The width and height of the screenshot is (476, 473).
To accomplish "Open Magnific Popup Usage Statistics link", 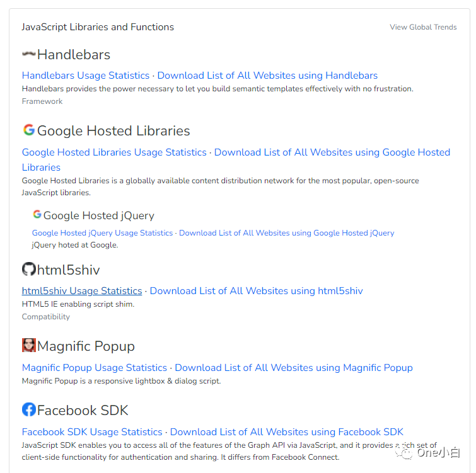I will coord(95,368).
